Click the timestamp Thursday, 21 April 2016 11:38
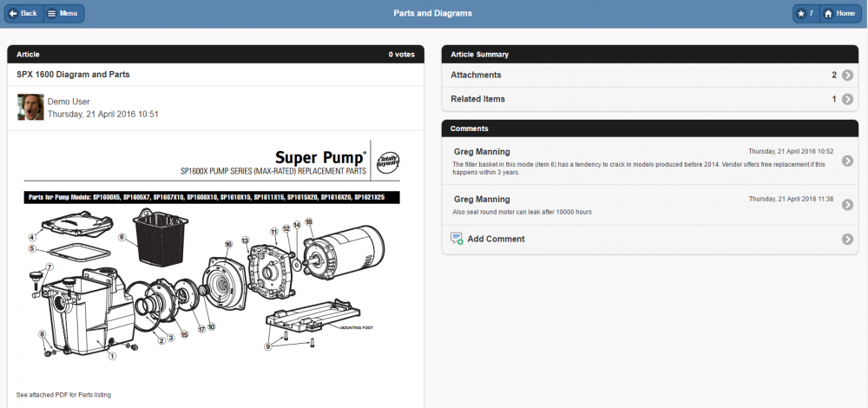This screenshot has height=408, width=868. (791, 199)
